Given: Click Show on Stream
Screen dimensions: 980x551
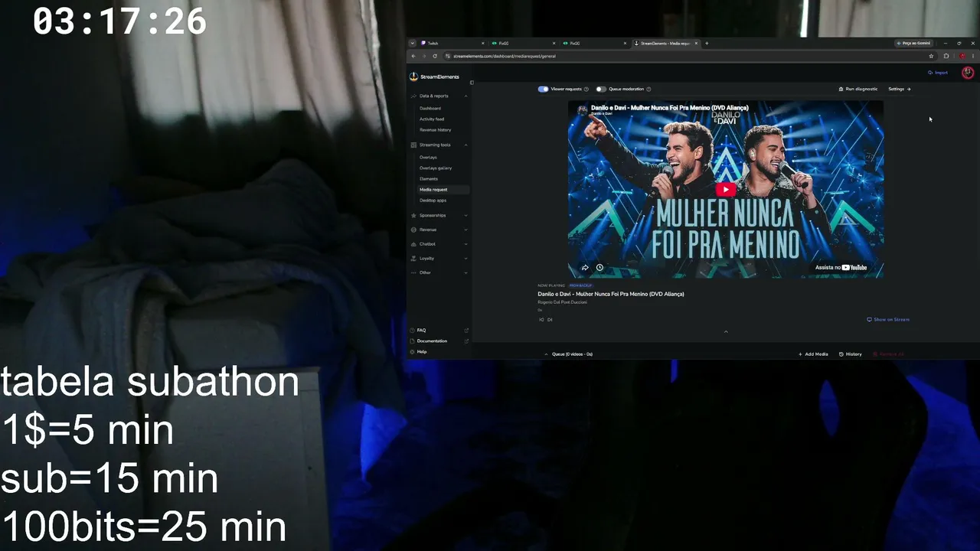Looking at the screenshot, I should coord(888,320).
